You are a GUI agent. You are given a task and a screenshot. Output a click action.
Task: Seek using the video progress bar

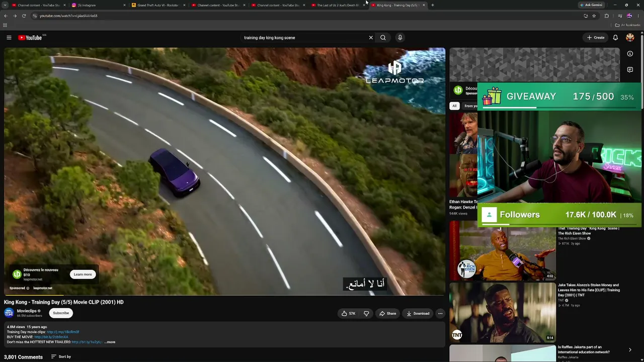coord(224,295)
